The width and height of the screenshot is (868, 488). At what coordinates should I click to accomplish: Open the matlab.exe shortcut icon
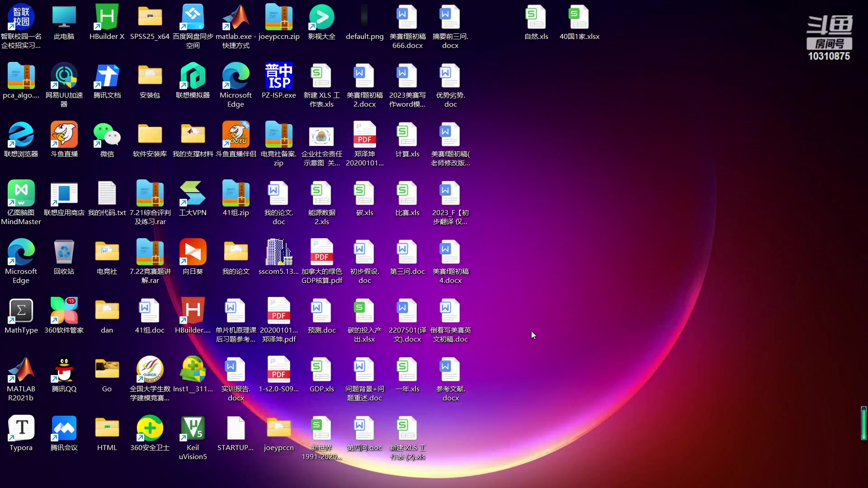tap(236, 26)
